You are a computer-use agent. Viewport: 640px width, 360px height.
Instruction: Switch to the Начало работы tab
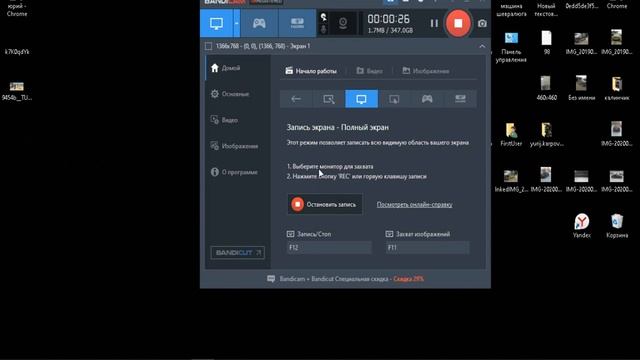311,71
